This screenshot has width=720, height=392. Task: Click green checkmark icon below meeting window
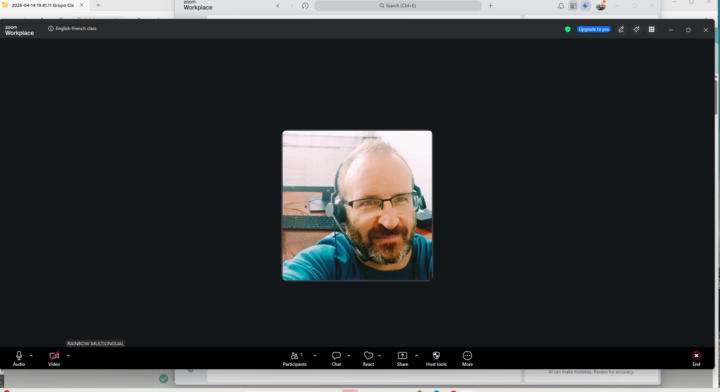(x=163, y=379)
